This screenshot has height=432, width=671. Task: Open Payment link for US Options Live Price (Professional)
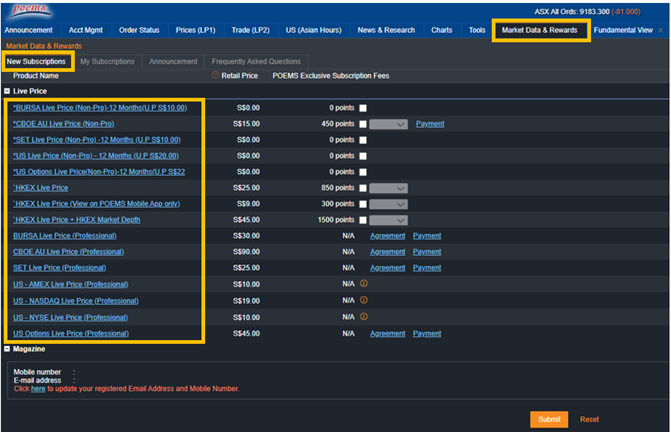point(427,333)
